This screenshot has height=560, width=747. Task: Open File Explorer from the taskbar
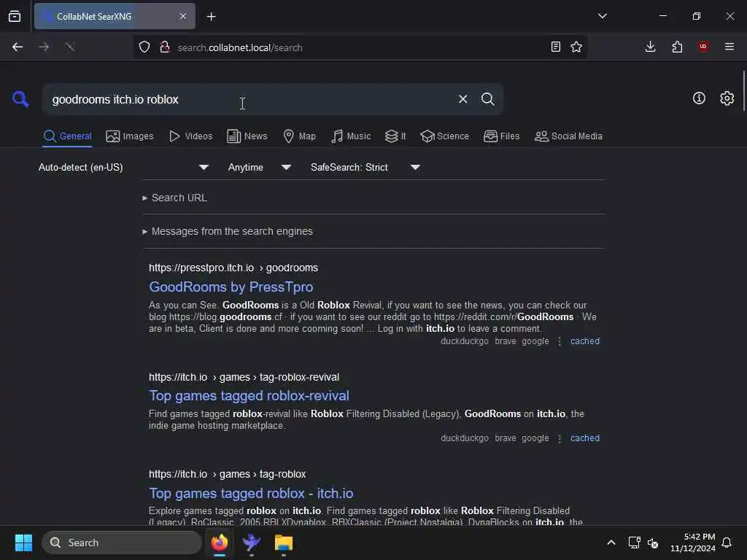click(284, 542)
